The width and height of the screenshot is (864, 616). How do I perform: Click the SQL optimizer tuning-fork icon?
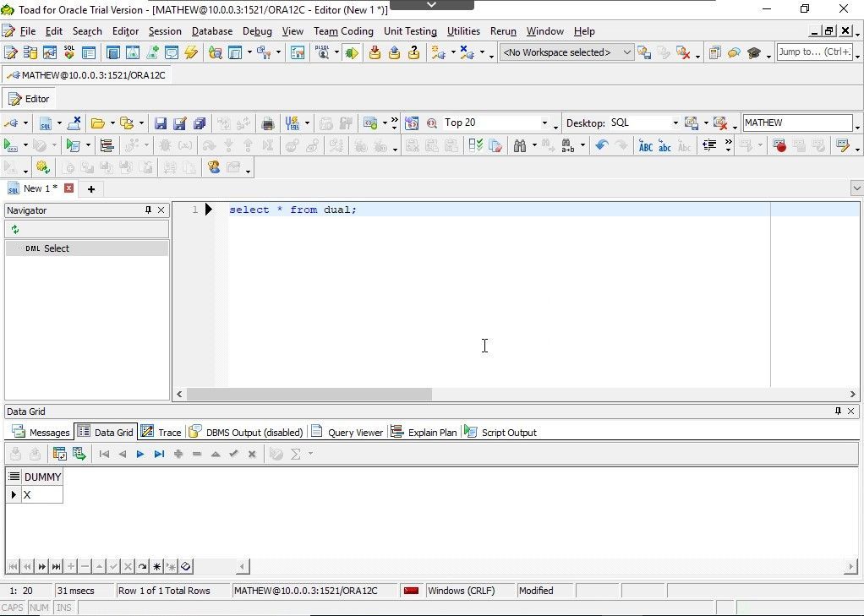pos(293,123)
